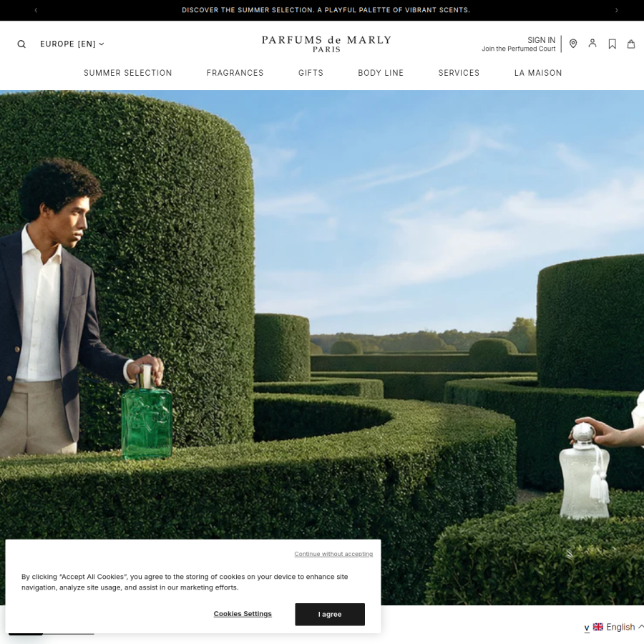This screenshot has height=644, width=644.
Task: Open the Body Line menu
Action: (x=381, y=73)
